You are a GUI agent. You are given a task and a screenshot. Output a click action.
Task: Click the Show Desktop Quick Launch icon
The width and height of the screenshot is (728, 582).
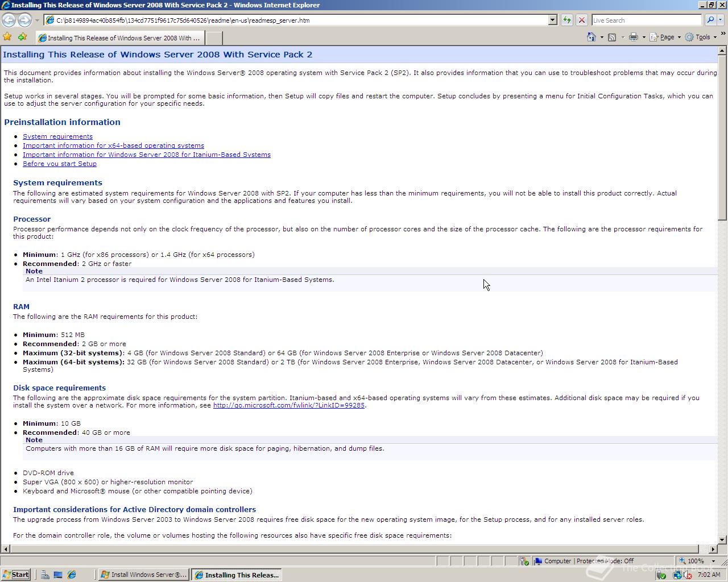58,575
